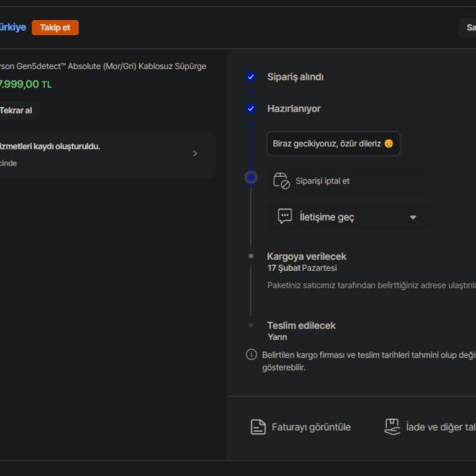Select the Hazırlanıyor checkmark step

click(x=251, y=108)
